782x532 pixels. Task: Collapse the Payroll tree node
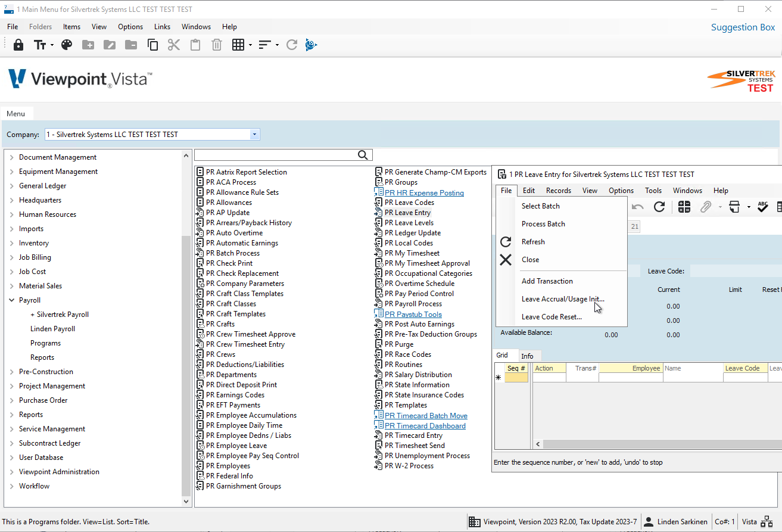pos(12,300)
